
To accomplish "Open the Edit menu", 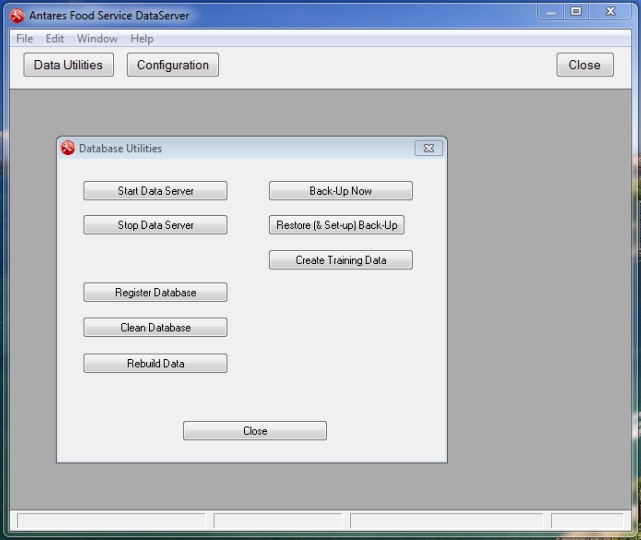I will (55, 39).
